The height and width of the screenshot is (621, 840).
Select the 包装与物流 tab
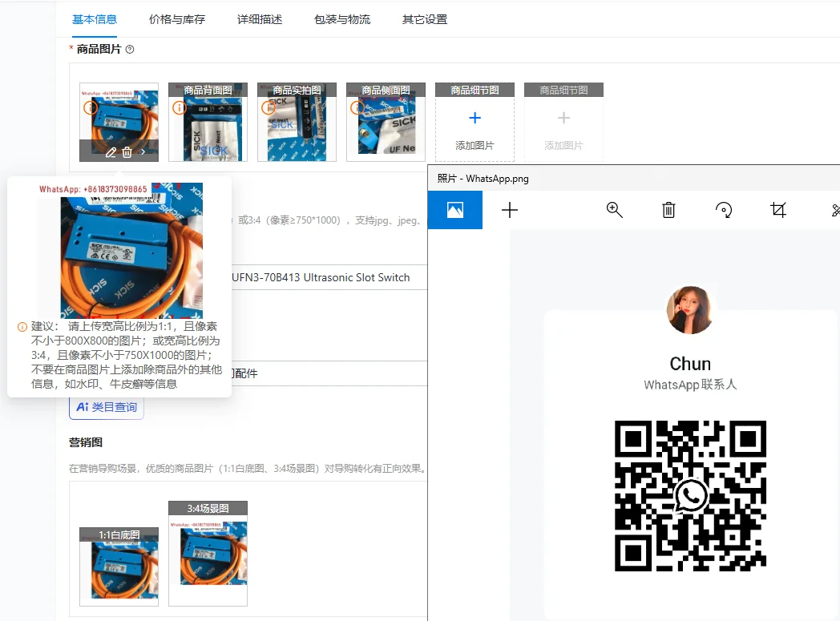(x=341, y=20)
